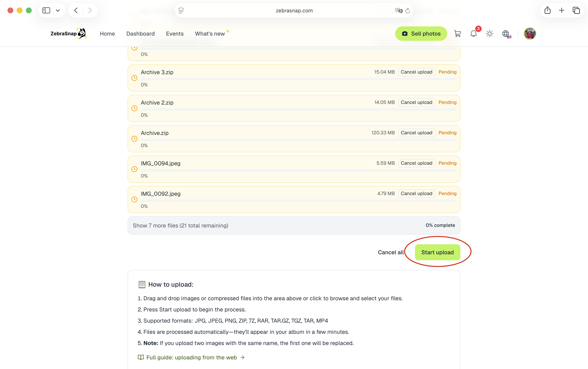Click arrow icon after Full guide link
This screenshot has height=369, width=588.
click(x=242, y=358)
